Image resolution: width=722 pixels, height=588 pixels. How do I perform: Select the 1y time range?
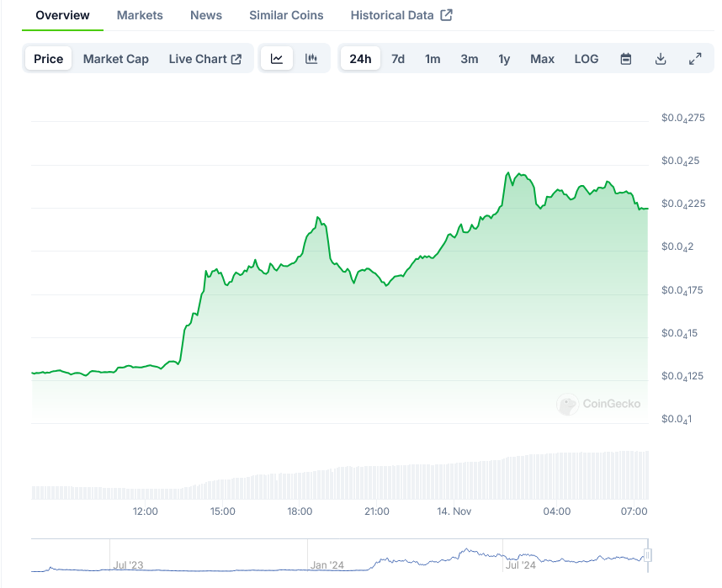tap(504, 59)
